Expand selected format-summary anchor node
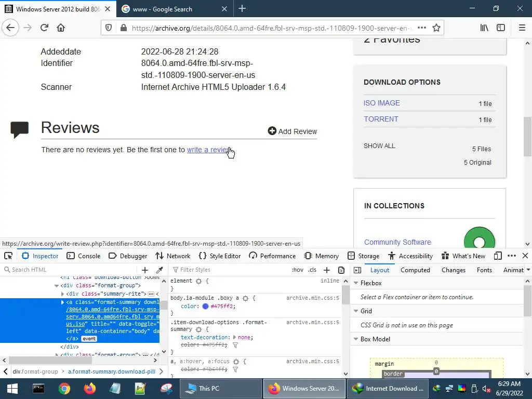The width and height of the screenshot is (532, 399). [x=62, y=302]
